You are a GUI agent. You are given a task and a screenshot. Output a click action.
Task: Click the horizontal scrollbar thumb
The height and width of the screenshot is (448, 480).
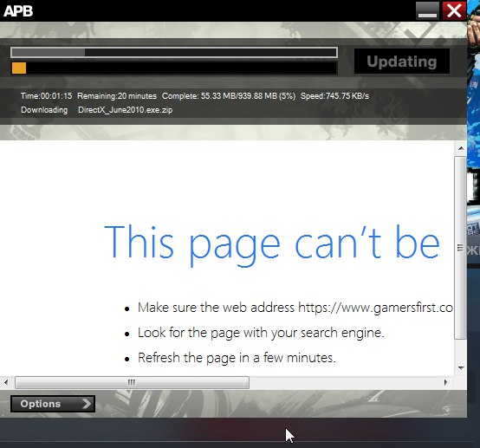pyautogui.click(x=132, y=382)
